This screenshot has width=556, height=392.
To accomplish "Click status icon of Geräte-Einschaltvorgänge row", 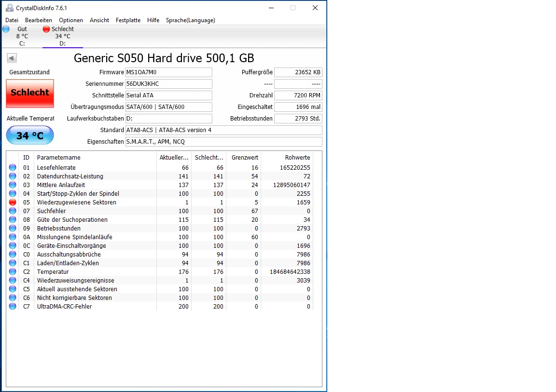I will [13, 245].
